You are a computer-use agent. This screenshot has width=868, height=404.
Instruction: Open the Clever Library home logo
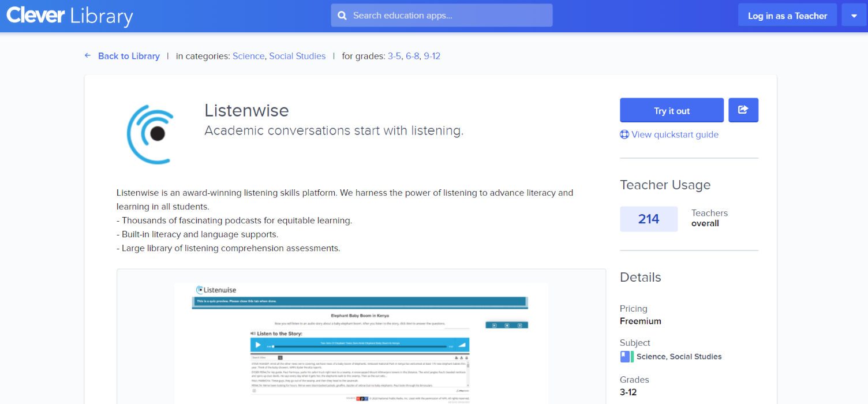70,16
